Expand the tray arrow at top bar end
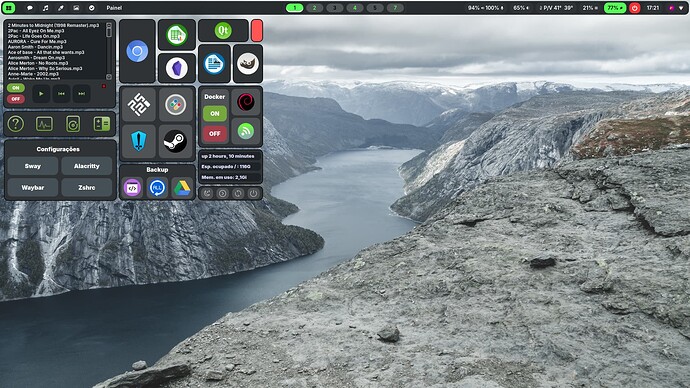Viewport: 690px width, 388px height. tap(681, 8)
